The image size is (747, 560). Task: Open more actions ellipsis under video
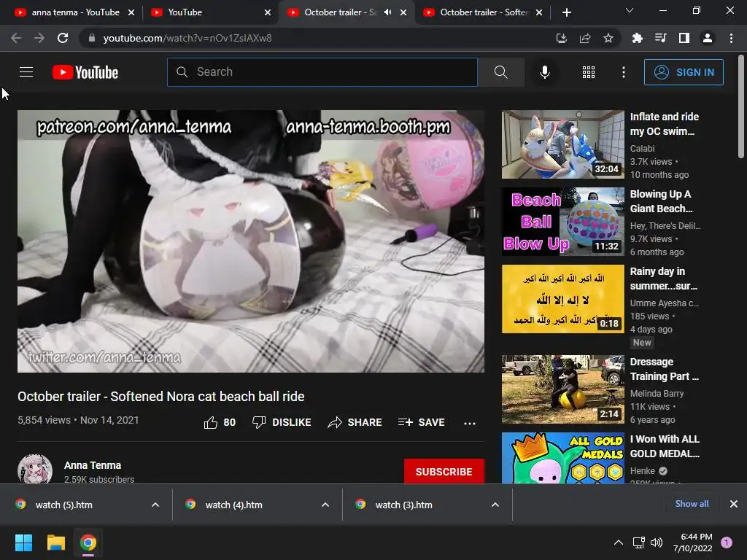click(470, 423)
